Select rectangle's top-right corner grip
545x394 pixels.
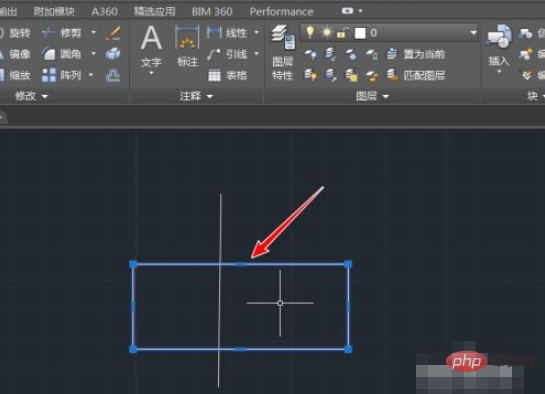[x=348, y=264]
